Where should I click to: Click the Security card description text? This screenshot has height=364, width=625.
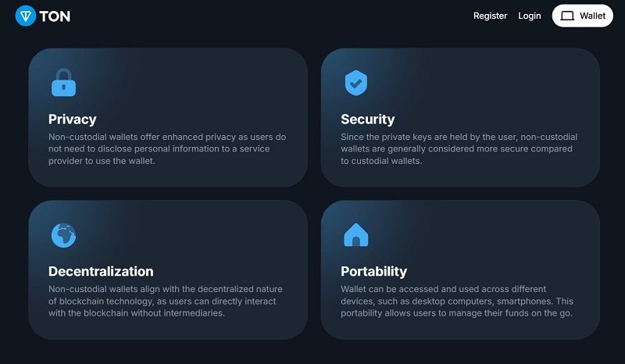point(459,148)
